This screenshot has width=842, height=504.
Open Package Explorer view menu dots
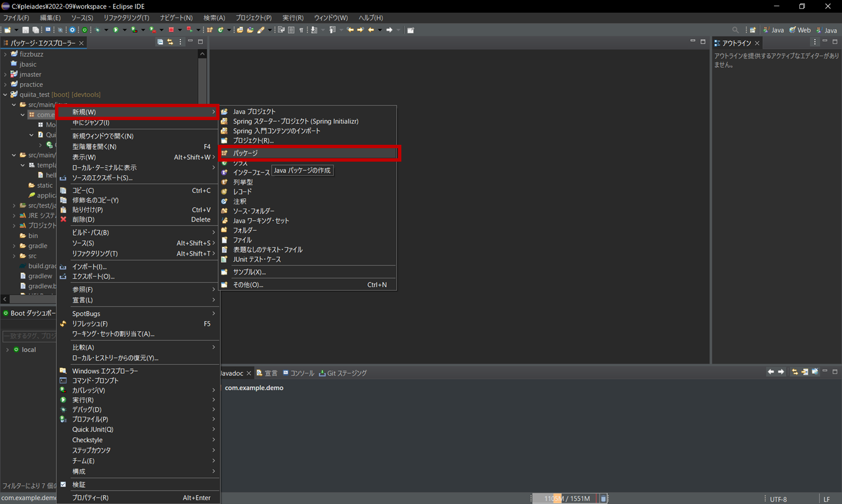(180, 42)
